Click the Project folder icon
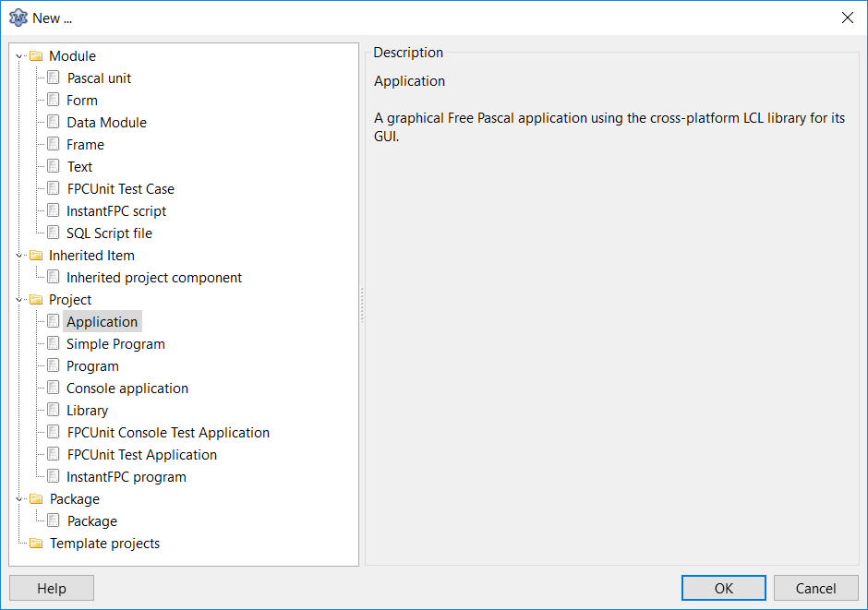The width and height of the screenshot is (868, 610). pos(36,300)
